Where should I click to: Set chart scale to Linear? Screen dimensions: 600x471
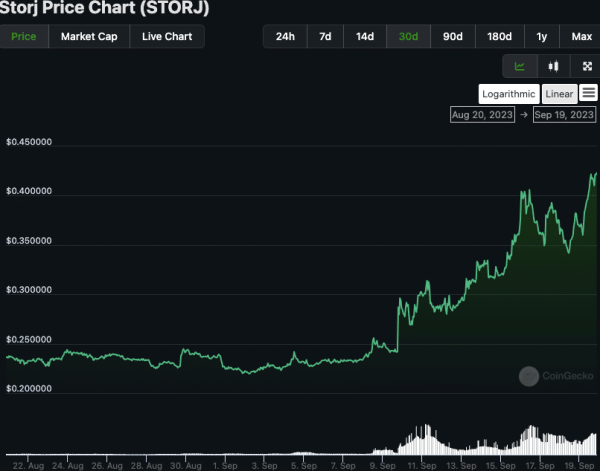[x=559, y=94]
